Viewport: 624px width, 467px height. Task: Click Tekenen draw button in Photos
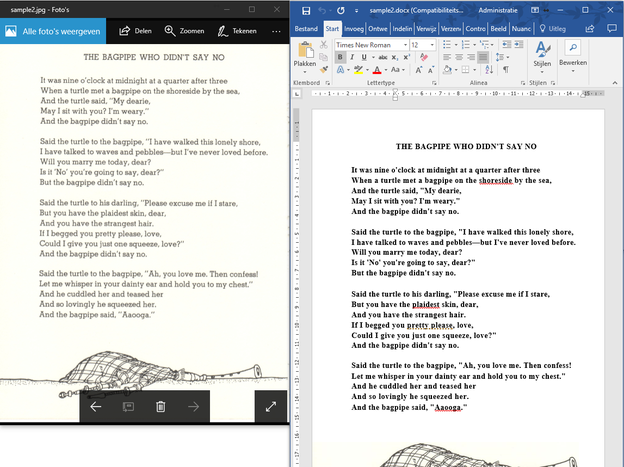pos(237,31)
